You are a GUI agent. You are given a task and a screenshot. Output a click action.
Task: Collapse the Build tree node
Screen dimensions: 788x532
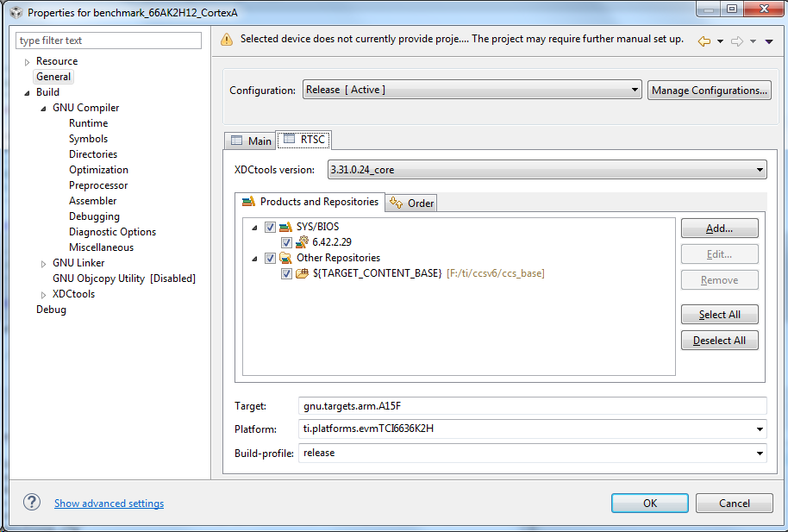click(x=27, y=93)
